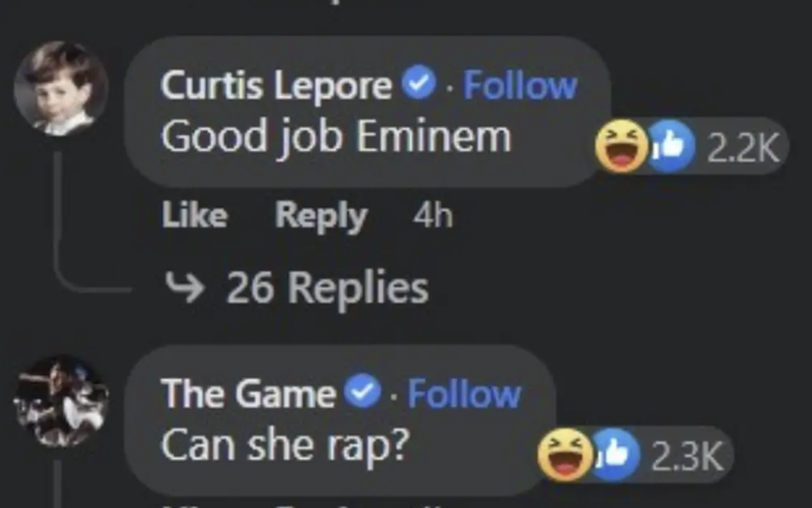This screenshot has width=812, height=508.
Task: Follow Curtis Lepore
Action: 520,85
